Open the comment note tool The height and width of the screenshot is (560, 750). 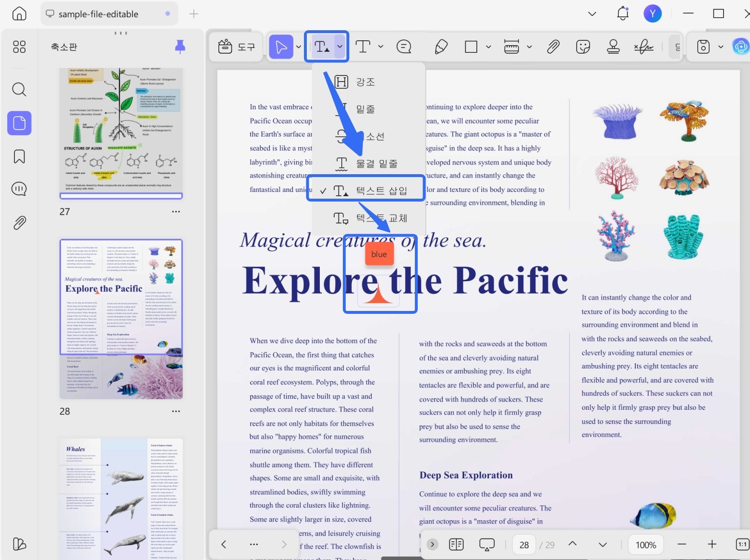(x=404, y=47)
